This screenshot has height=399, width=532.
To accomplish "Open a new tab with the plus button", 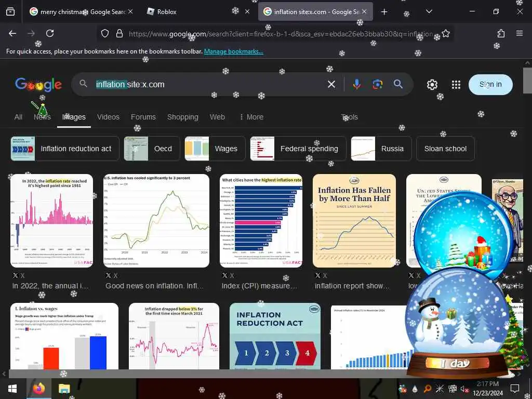I will click(384, 12).
